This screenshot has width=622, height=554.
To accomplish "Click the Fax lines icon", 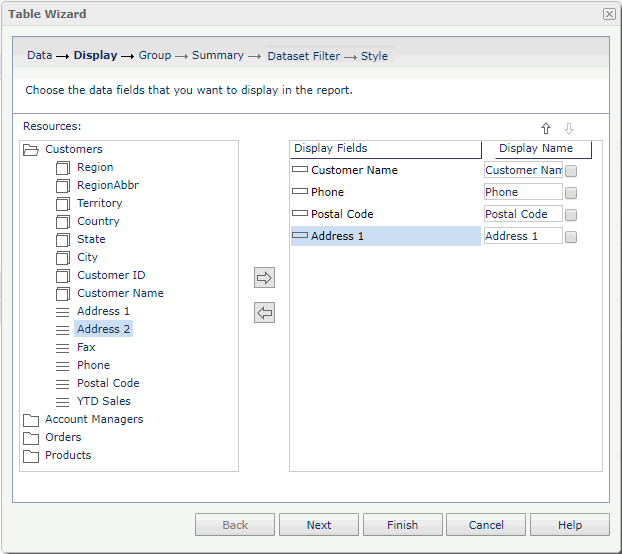I will (62, 348).
